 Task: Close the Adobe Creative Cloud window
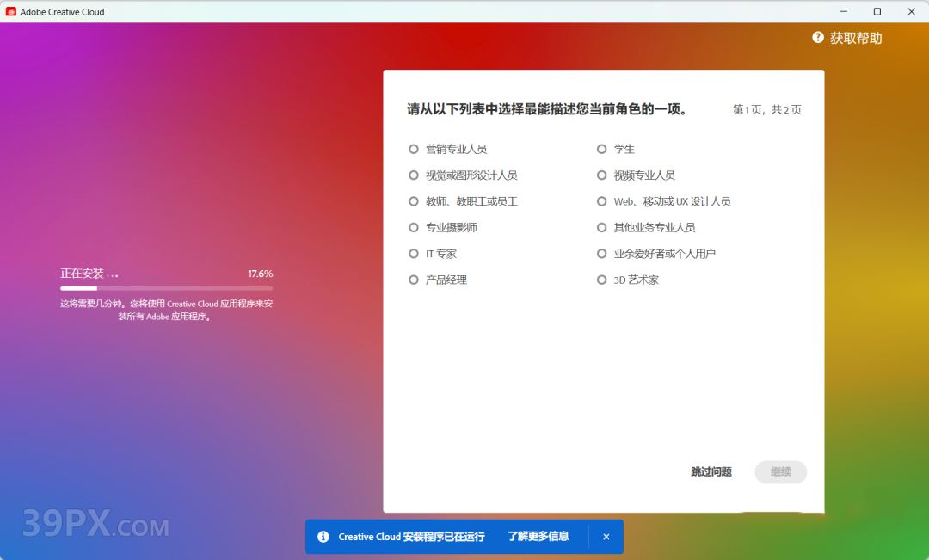click(x=911, y=12)
